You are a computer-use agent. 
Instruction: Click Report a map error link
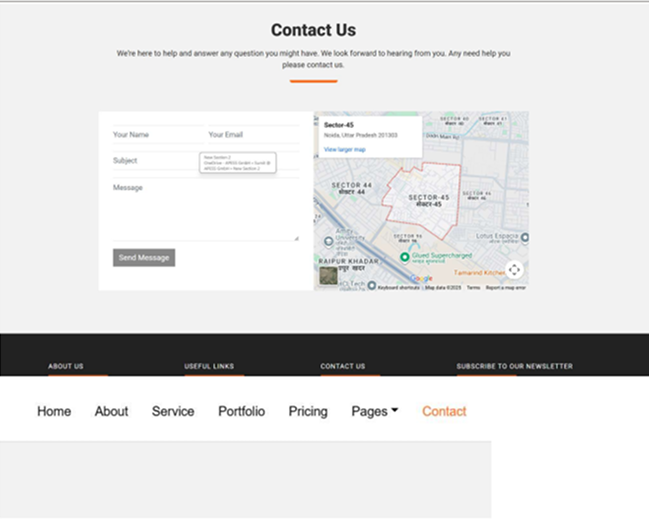pos(505,287)
